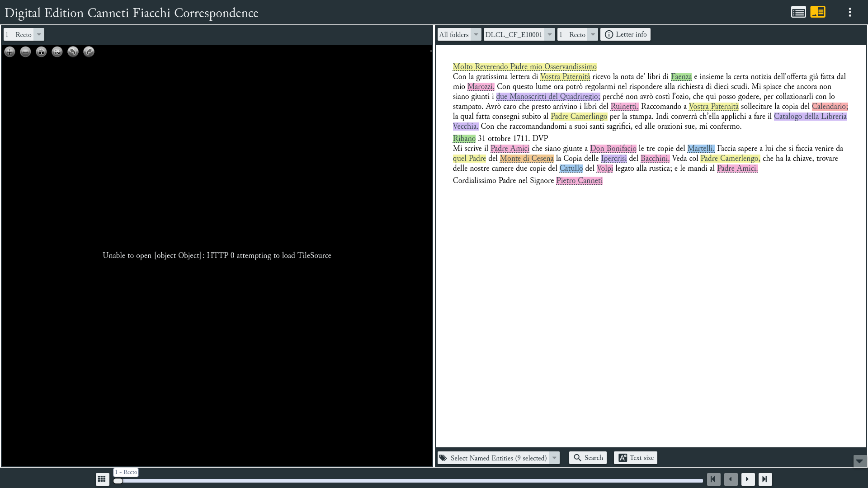
Task: Zoom in on the image viewer
Action: pos(9,52)
